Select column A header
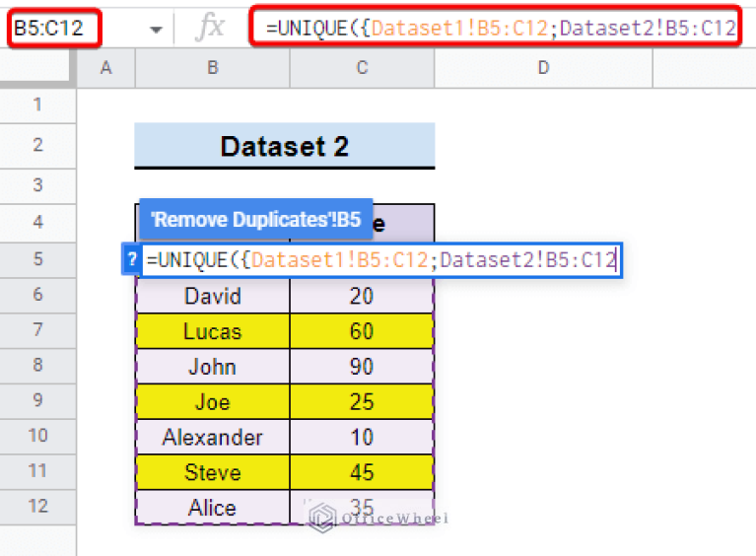756x556 pixels. (x=105, y=67)
